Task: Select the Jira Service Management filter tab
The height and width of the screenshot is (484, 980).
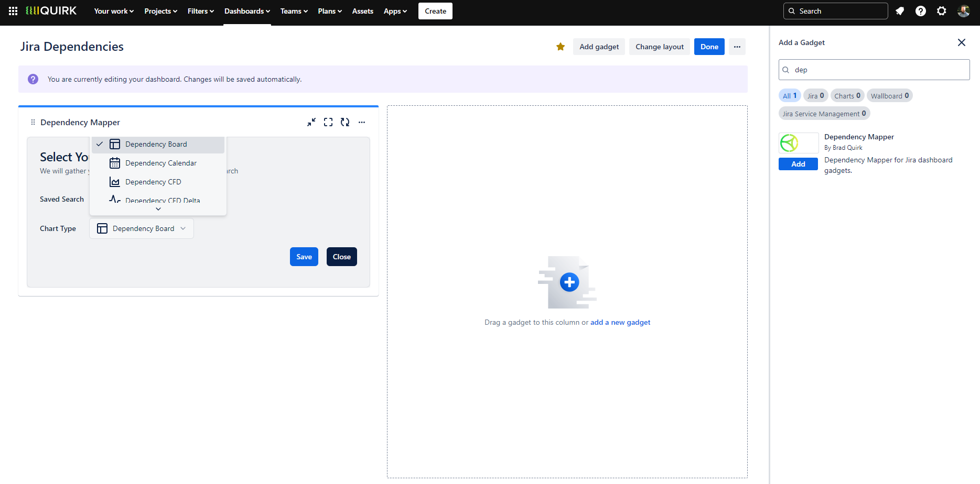Action: pyautogui.click(x=824, y=114)
